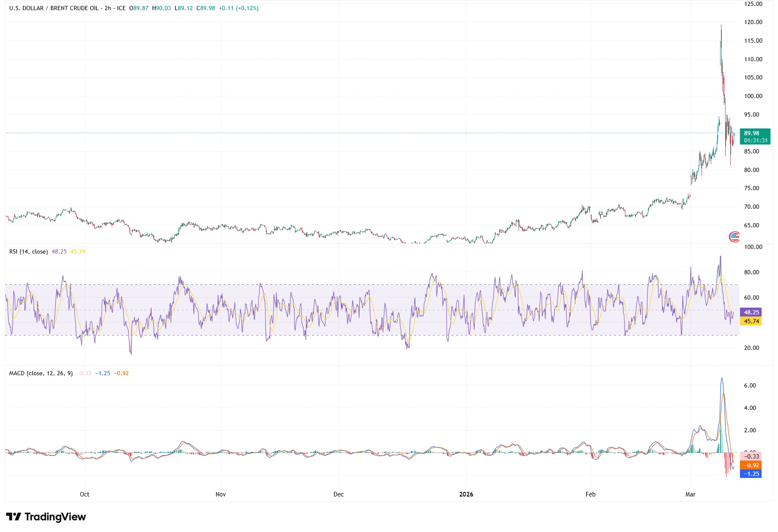Click the U.S. Dollar / Brent Crude Oil title
778x532 pixels.
click(x=54, y=8)
